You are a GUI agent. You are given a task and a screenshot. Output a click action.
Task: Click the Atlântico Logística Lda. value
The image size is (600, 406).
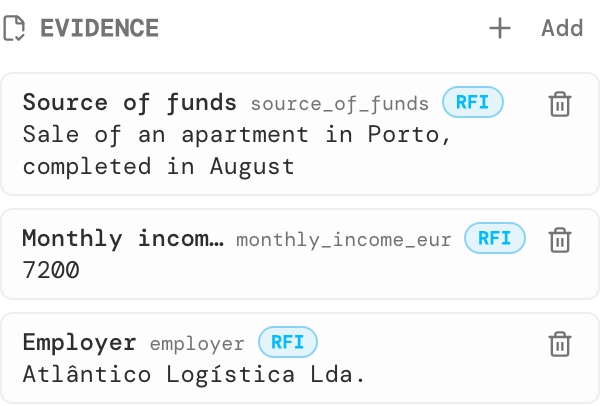[x=193, y=374]
